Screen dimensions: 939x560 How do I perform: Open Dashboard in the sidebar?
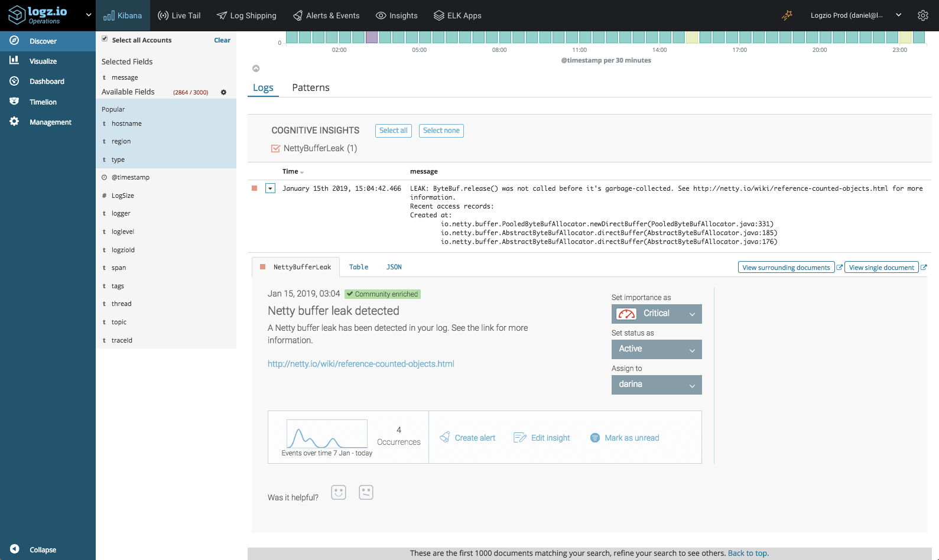coord(48,81)
